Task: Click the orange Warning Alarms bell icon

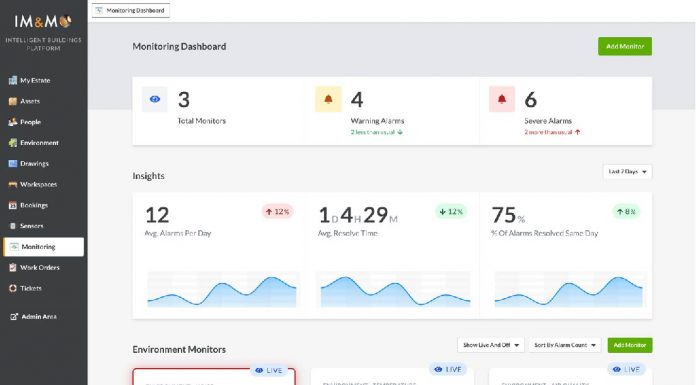Action: point(328,99)
